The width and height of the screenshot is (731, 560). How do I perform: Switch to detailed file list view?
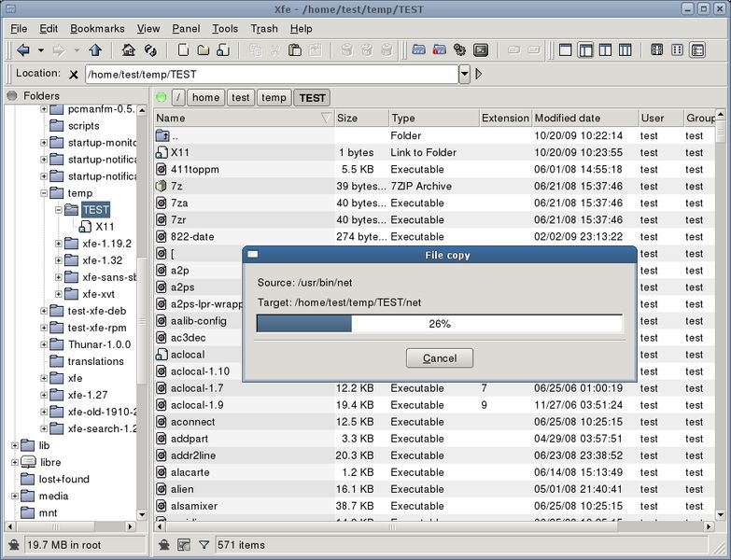[x=698, y=49]
